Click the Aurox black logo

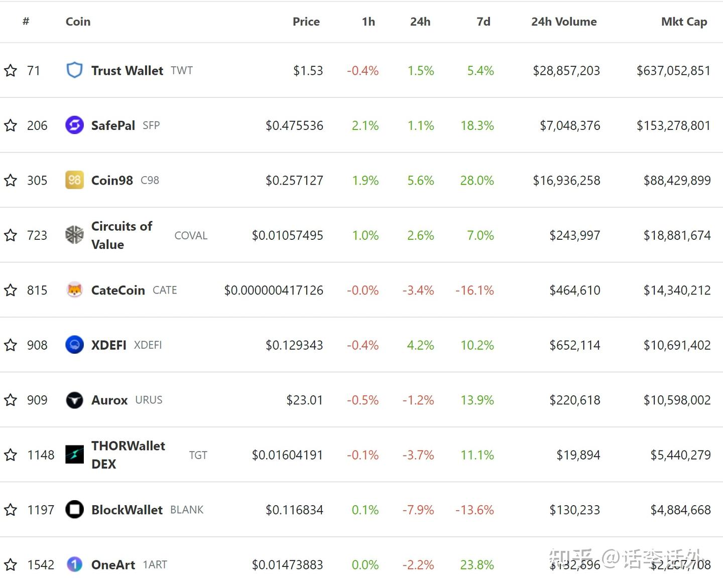point(74,400)
